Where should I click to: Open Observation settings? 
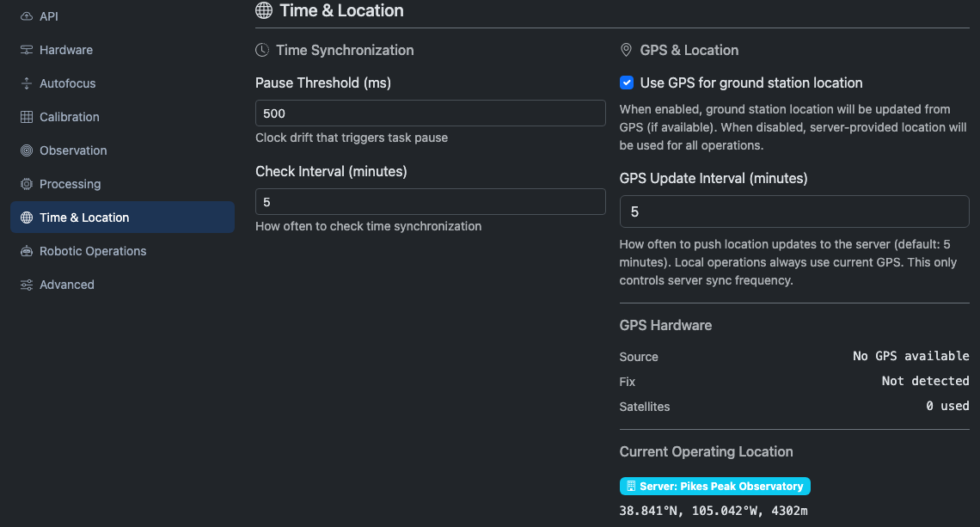pos(122,150)
